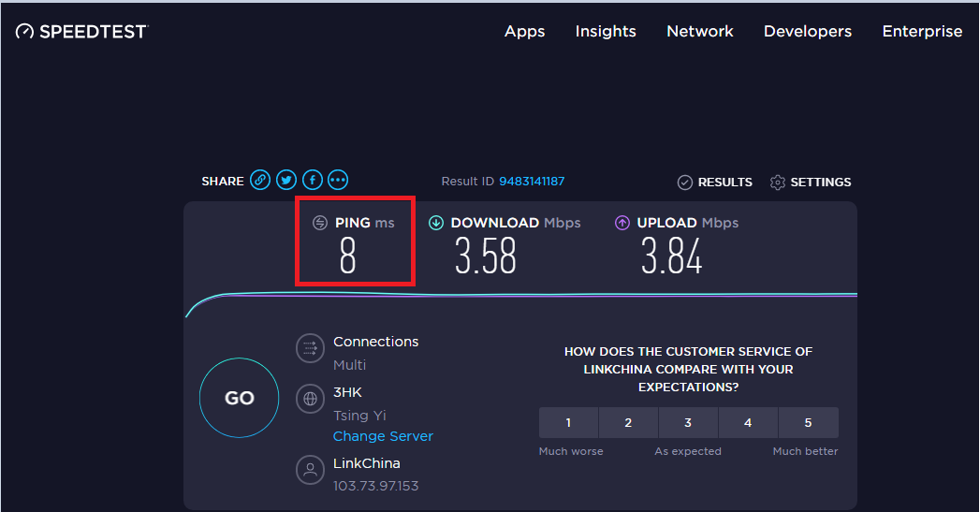Click the LinkChina provider name
This screenshot has height=512, width=980.
point(367,463)
